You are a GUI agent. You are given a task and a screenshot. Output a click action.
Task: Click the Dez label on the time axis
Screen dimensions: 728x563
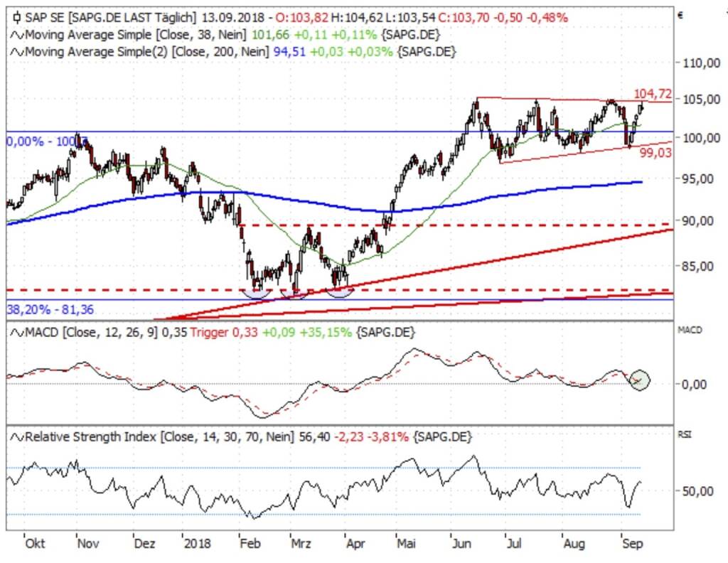point(144,544)
